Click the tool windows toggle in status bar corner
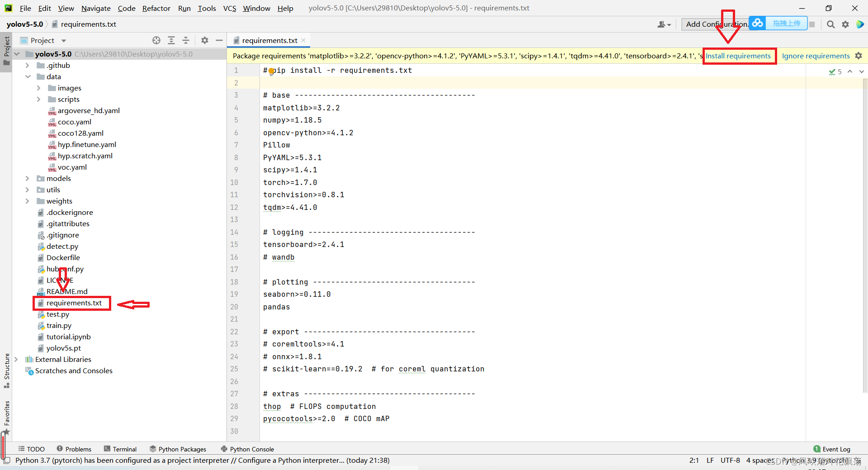Image resolution: width=868 pixels, height=470 pixels. pos(6,461)
